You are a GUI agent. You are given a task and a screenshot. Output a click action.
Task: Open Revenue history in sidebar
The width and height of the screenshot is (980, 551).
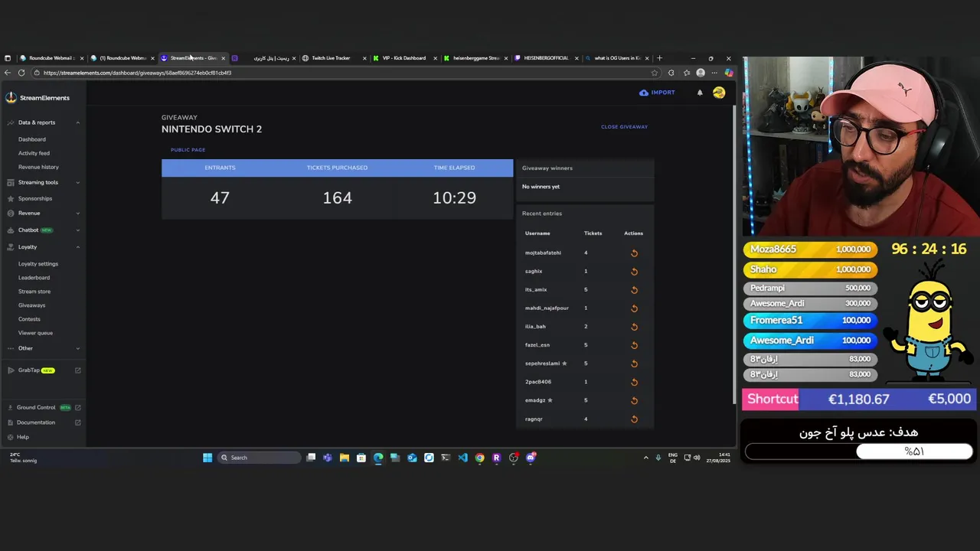tap(38, 167)
